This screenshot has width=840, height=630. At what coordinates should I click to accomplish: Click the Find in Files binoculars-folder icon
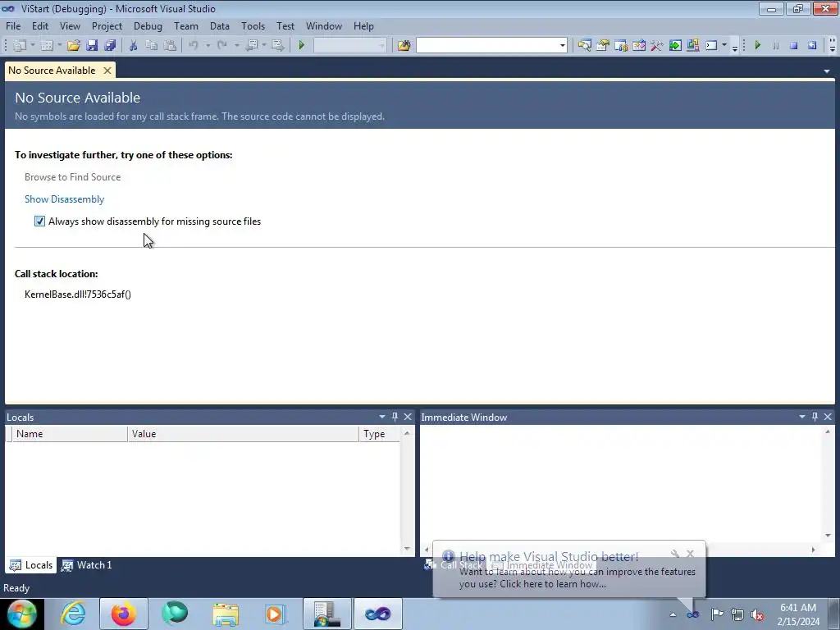tap(404, 46)
